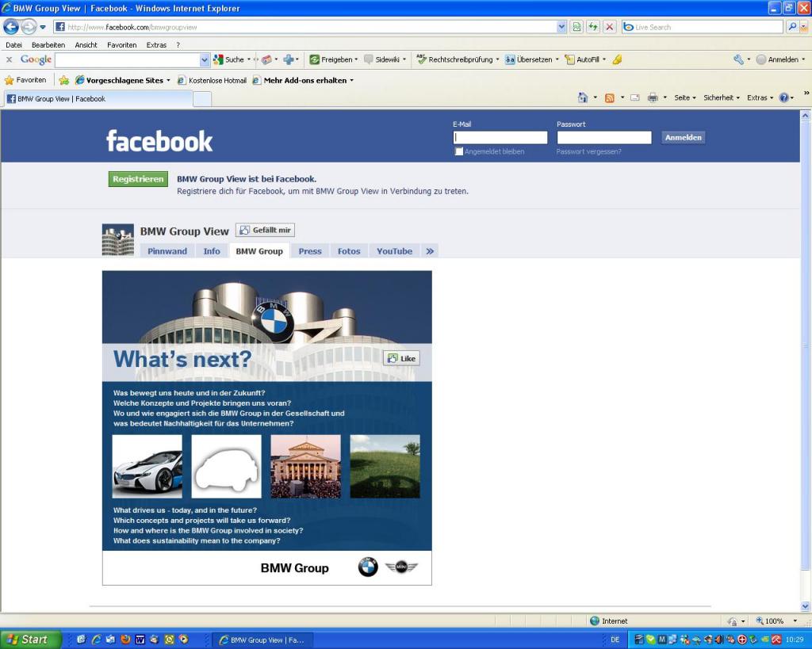
Task: Open the Bearbeiten menu
Action: click(x=48, y=45)
